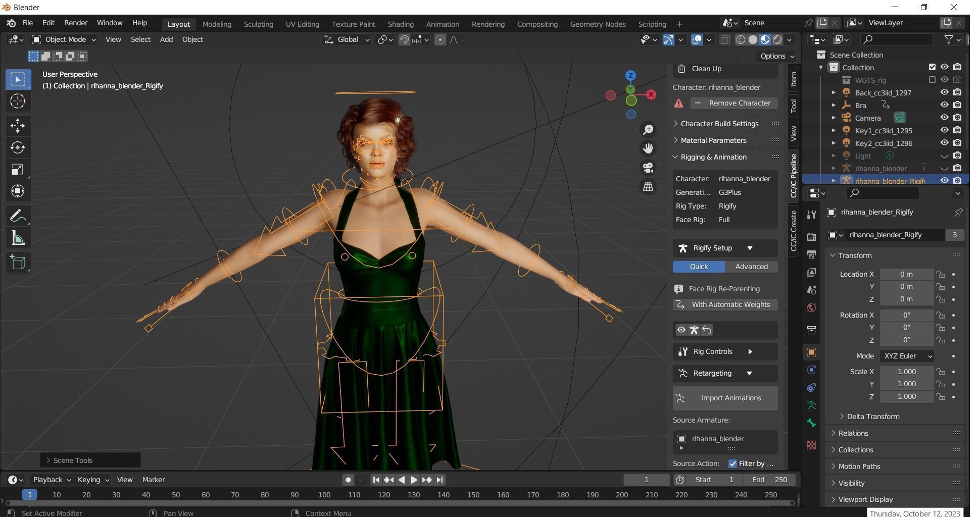
Task: Jump to the timeline end frame
Action: (439, 480)
